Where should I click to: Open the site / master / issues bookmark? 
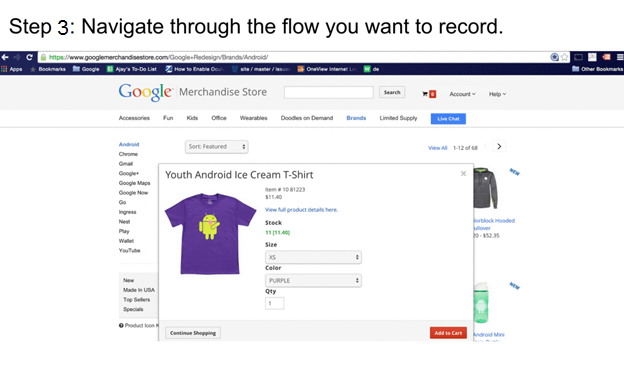(261, 69)
